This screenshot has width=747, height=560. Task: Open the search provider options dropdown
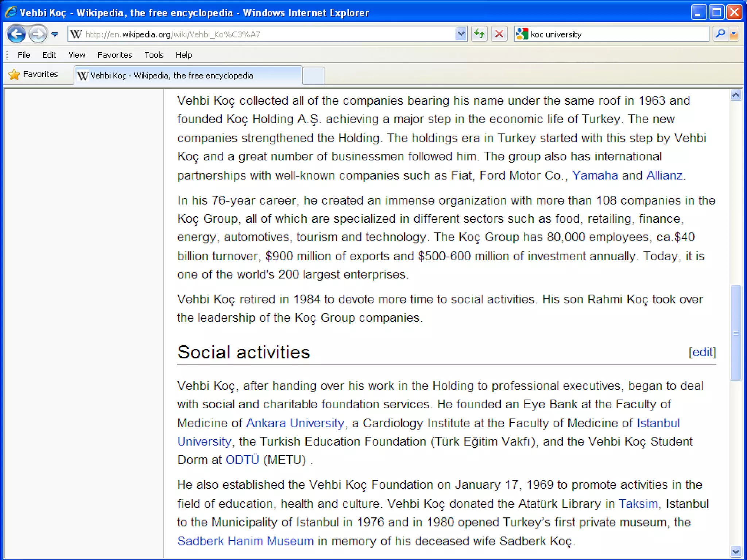pyautogui.click(x=734, y=34)
